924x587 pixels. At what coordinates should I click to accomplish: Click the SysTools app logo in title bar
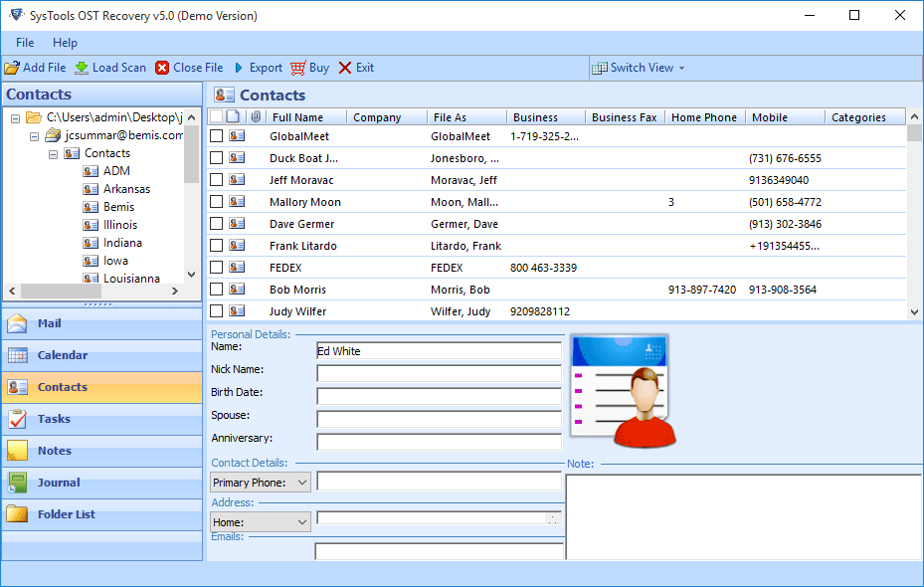16,15
